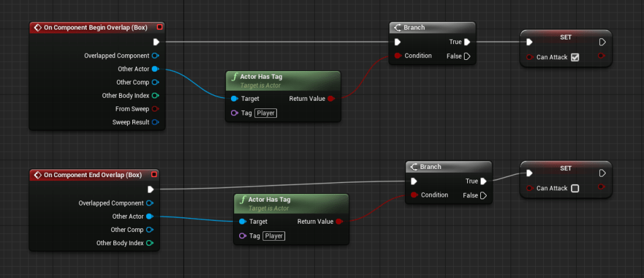Viewport: 644px width, 278px height.
Task: Click the Return Value pin on upper Actor Has Tag
Action: [331, 98]
